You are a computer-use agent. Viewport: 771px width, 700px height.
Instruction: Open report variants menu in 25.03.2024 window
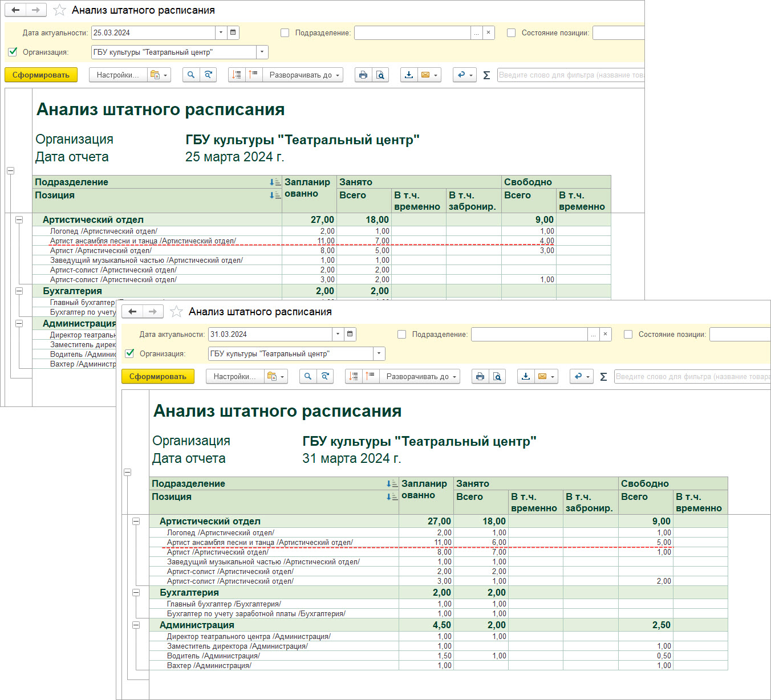(159, 75)
